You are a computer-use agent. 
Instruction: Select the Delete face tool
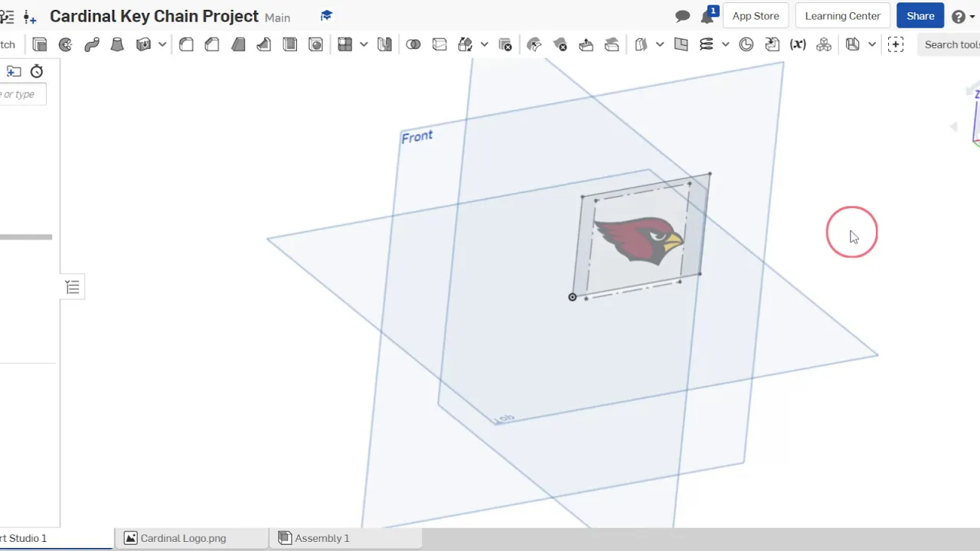tap(560, 44)
